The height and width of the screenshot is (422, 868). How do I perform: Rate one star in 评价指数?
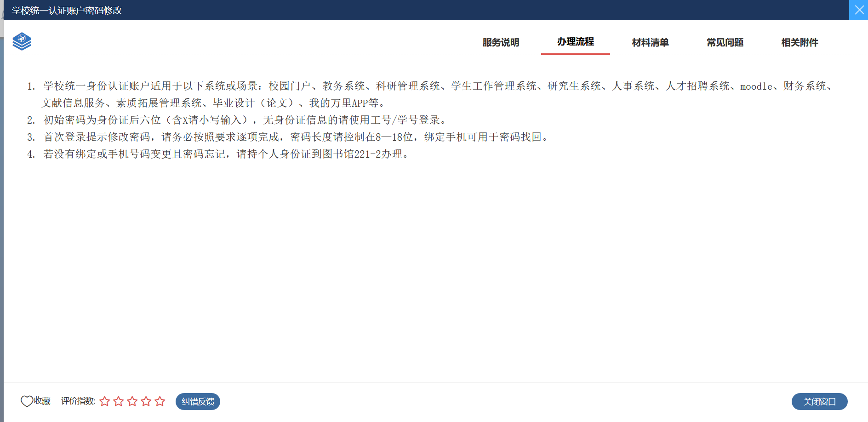(105, 401)
